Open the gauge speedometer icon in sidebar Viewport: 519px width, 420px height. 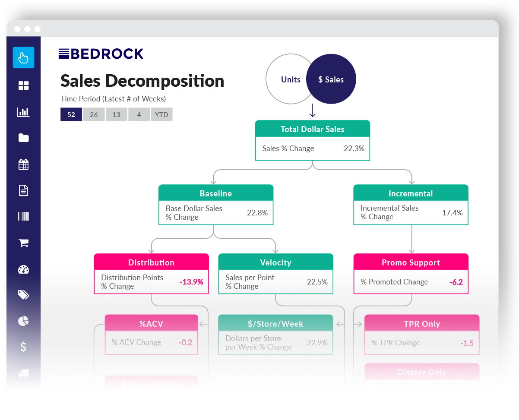[x=23, y=269]
